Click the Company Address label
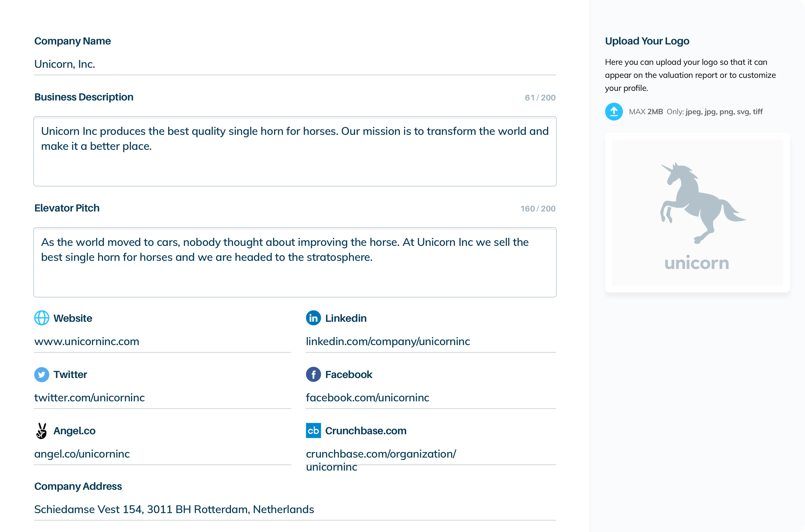Viewport: 805px width, 532px height. tap(78, 486)
